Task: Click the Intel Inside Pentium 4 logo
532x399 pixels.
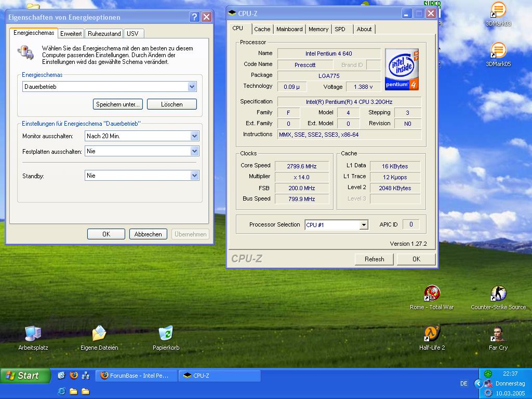Action: [x=402, y=69]
